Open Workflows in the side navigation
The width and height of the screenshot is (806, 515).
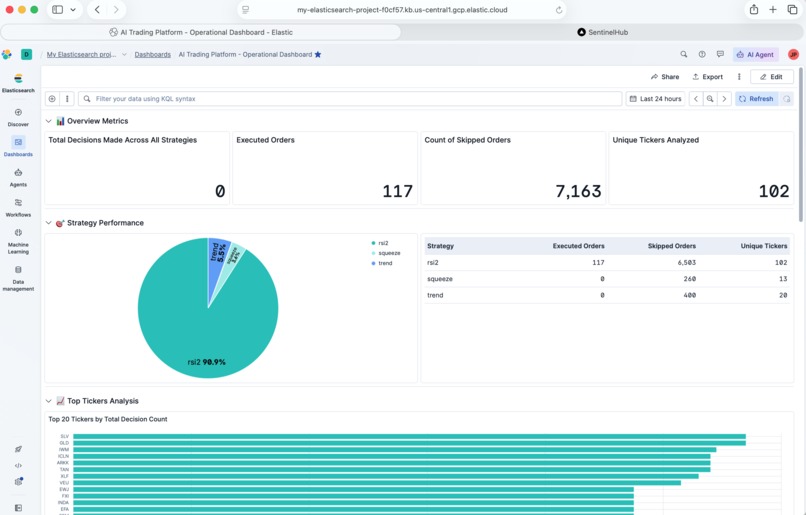click(x=18, y=207)
